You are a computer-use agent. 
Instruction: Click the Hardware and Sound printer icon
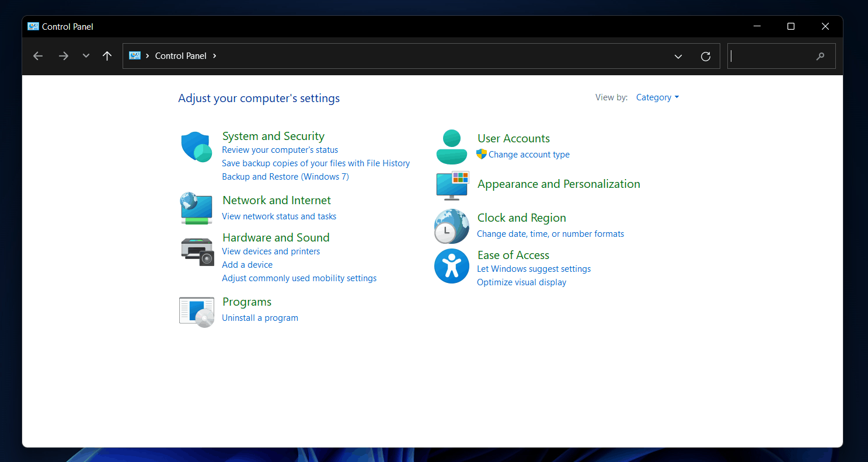197,251
